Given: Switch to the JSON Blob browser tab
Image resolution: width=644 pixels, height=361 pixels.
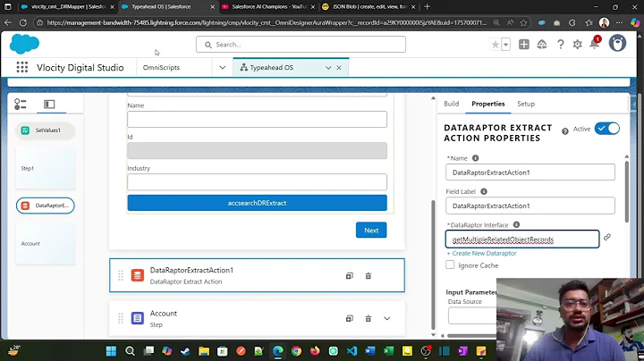Looking at the screenshot, I should (369, 7).
